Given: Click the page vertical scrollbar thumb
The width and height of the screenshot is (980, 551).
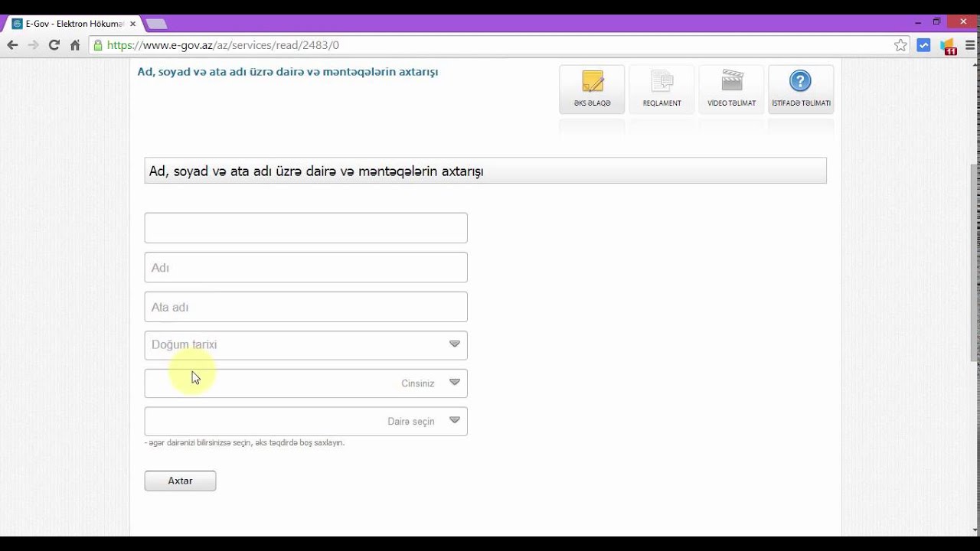Looking at the screenshot, I should (x=975, y=262).
